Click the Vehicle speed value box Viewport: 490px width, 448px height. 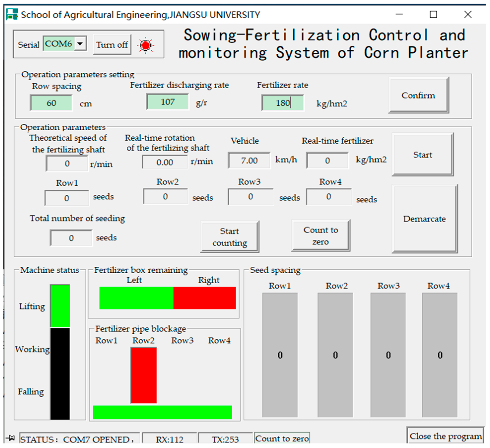[x=249, y=160]
